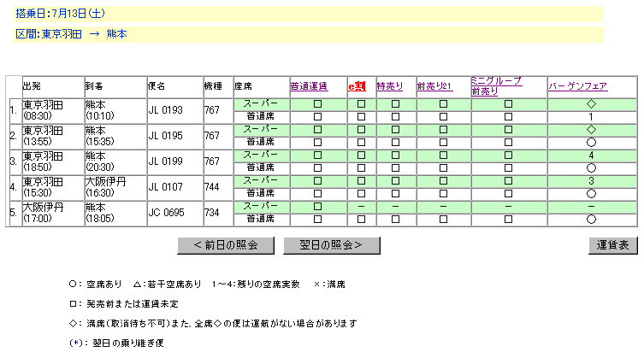Select the 4 remaining seats on JL 0199

point(591,156)
